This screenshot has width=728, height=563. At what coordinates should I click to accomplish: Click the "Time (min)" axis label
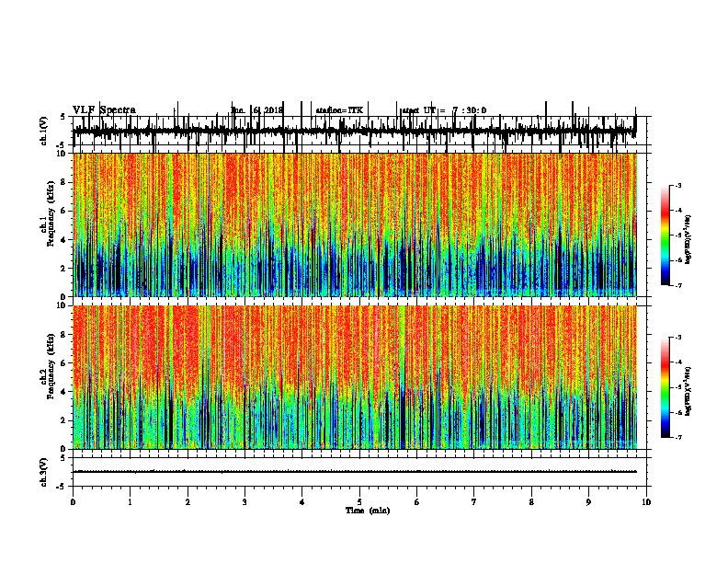pos(368,511)
